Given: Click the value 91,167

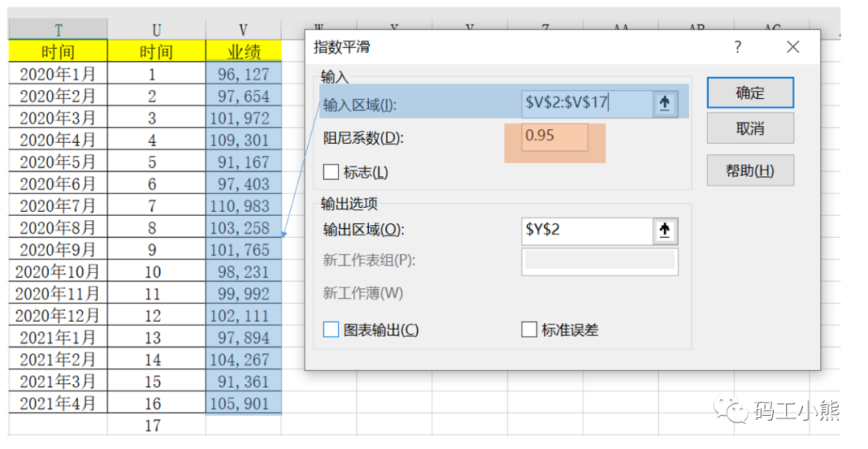Looking at the screenshot, I should 243,161.
